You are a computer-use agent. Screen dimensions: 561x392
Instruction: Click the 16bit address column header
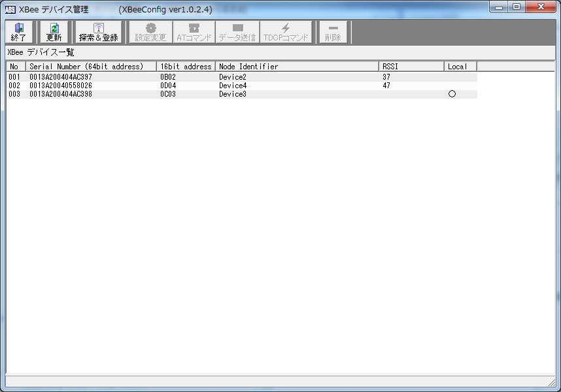[186, 67]
